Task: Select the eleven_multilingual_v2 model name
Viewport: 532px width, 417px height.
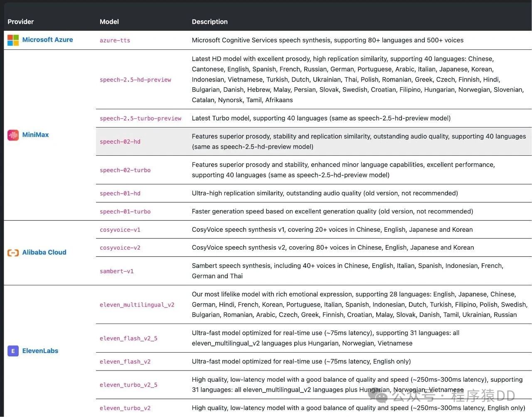Action: tap(137, 305)
